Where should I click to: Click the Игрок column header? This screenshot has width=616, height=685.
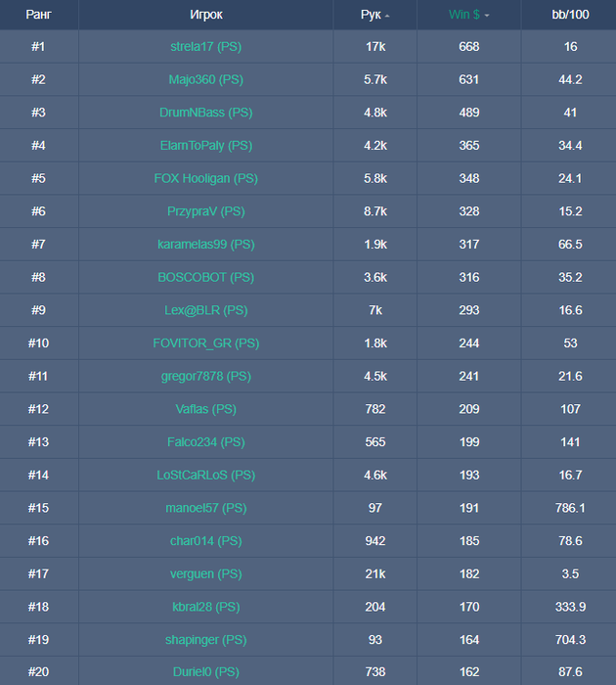(x=206, y=15)
